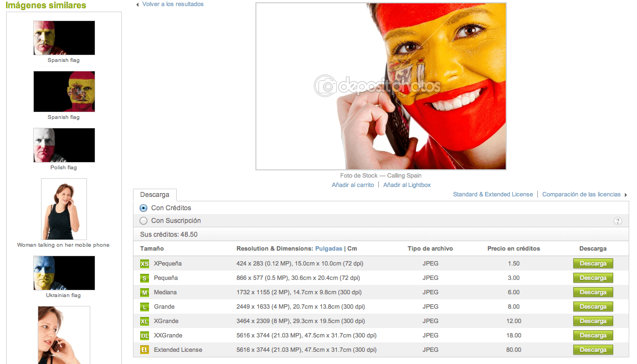Click the XL XGrande size icon
The height and width of the screenshot is (364, 637).
click(145, 321)
